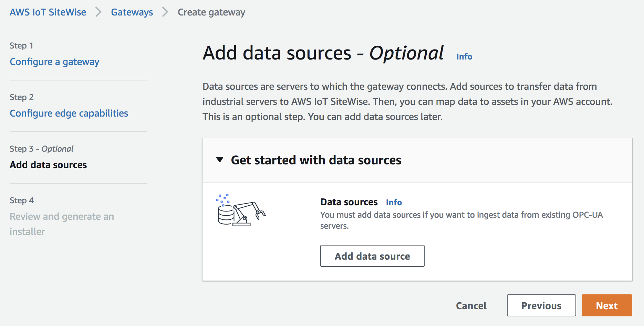Collapse the Get started with data sources section
This screenshot has height=326, width=644.
click(x=220, y=160)
